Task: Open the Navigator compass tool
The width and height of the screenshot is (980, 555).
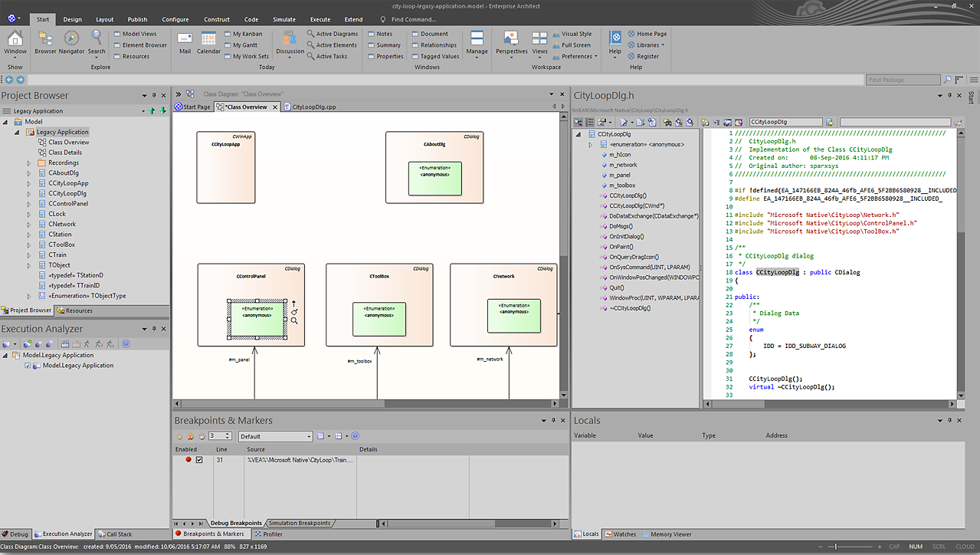Action: click(71, 41)
